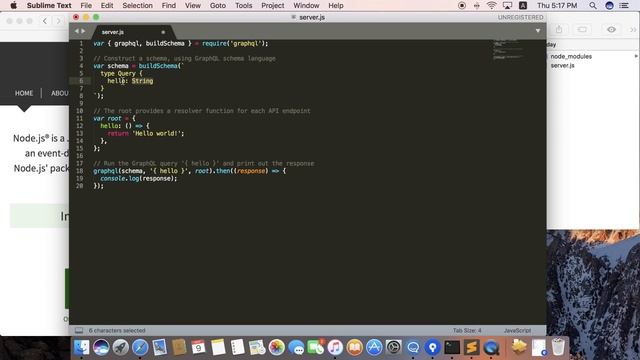Open Siri from the Dock
This screenshot has height=360, width=640.
(101, 347)
